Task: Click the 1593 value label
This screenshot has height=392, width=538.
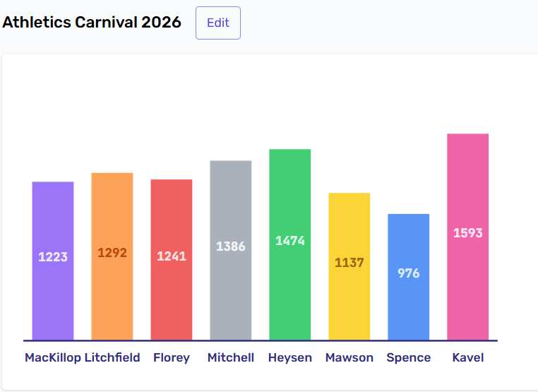Action: coord(468,233)
